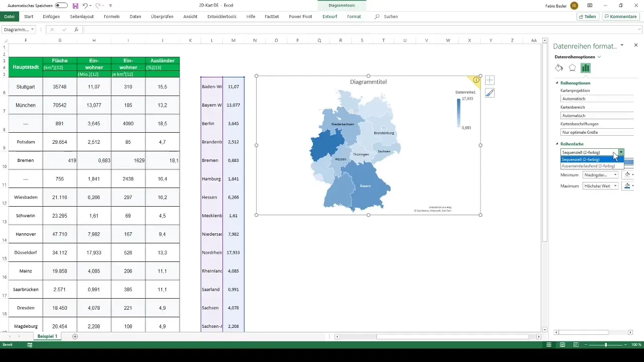The height and width of the screenshot is (362, 644).
Task: Open the Power Pivot tab
Action: pos(300,17)
